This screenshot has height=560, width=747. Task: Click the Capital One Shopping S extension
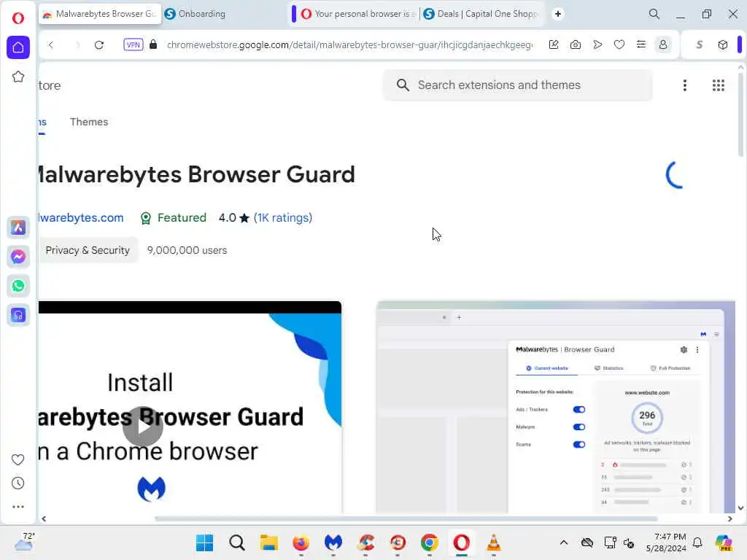point(700,44)
